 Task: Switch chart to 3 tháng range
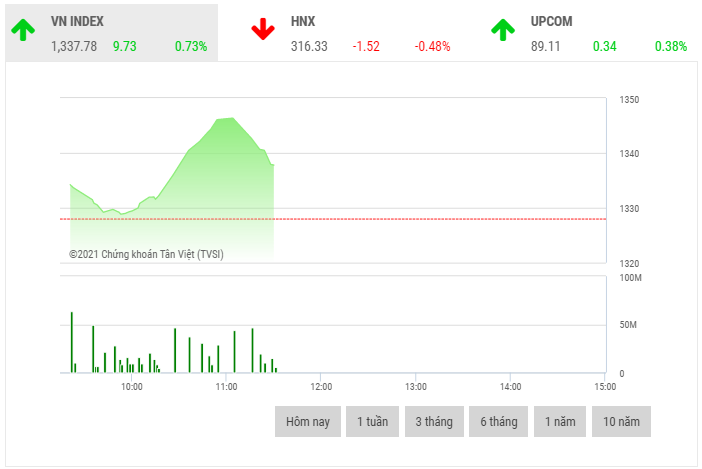pyautogui.click(x=434, y=422)
